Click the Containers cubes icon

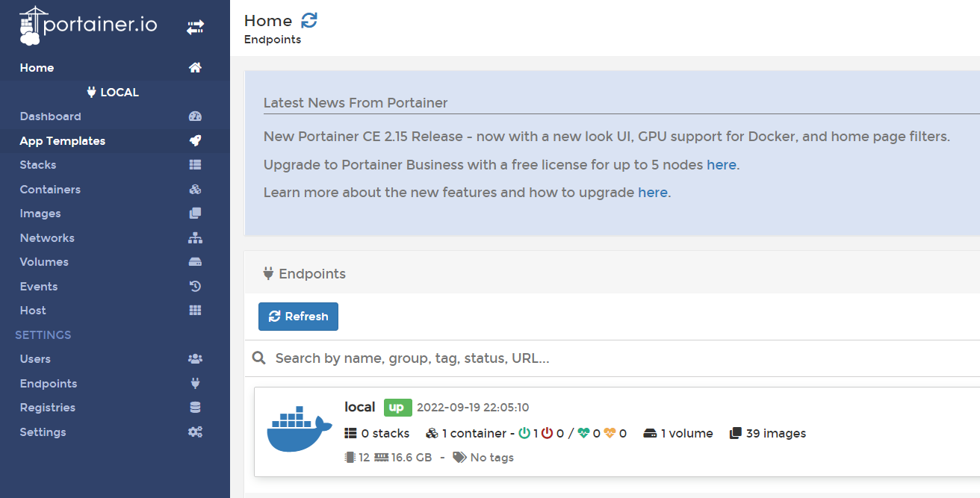pos(195,190)
